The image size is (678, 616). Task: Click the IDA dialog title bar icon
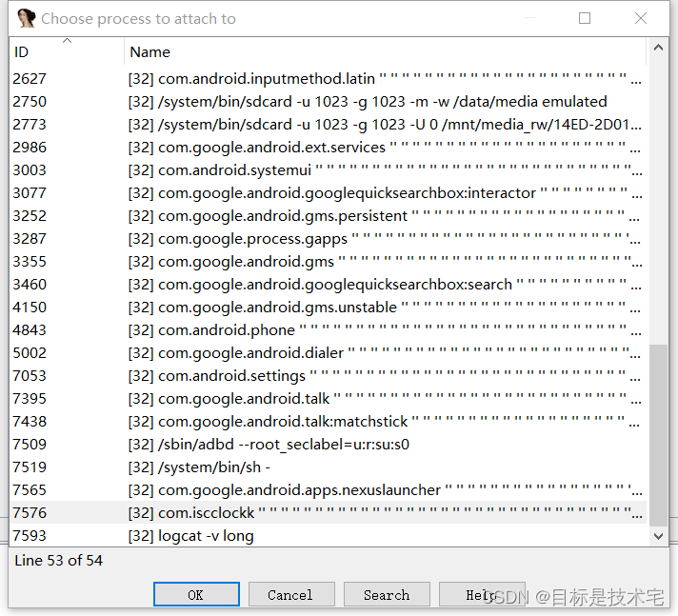coord(26,18)
